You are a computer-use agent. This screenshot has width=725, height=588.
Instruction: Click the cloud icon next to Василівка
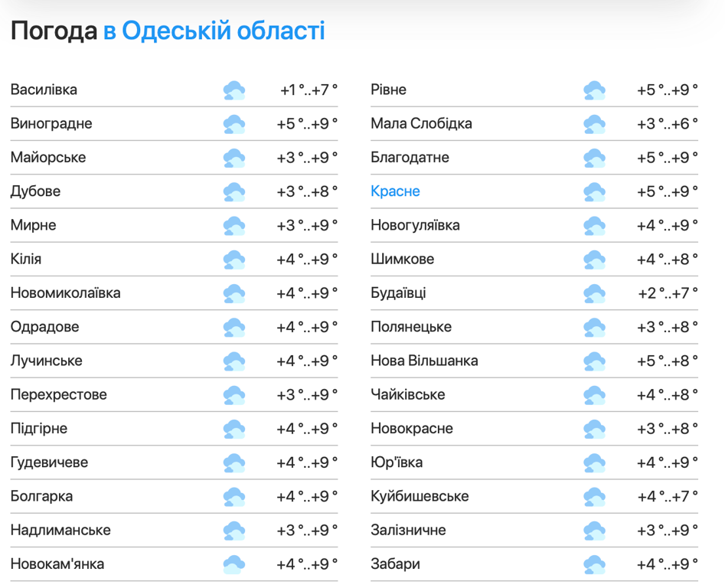tap(234, 90)
